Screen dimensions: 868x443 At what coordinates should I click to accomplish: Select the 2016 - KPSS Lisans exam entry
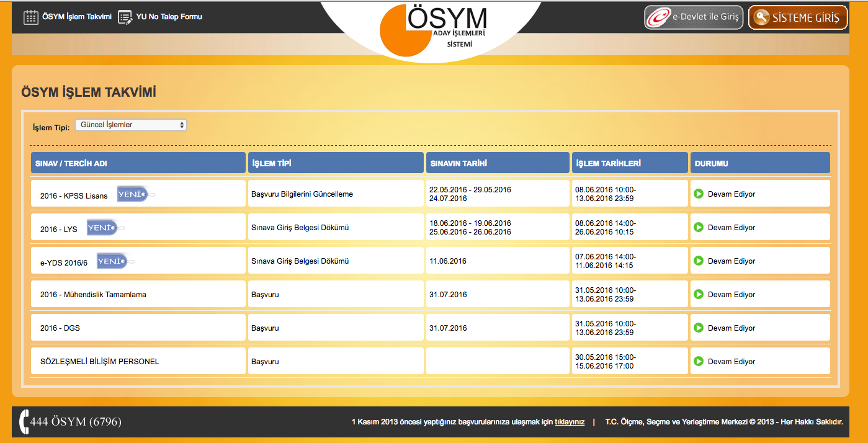pos(74,195)
